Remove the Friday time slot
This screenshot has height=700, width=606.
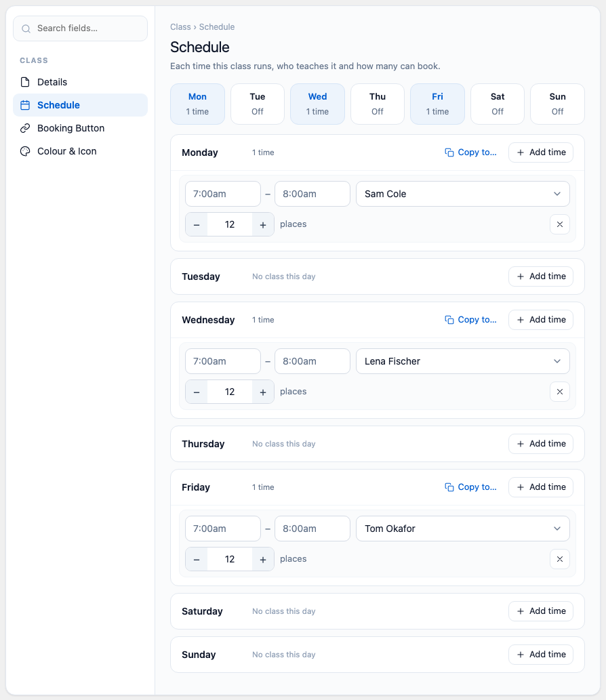pyautogui.click(x=559, y=559)
